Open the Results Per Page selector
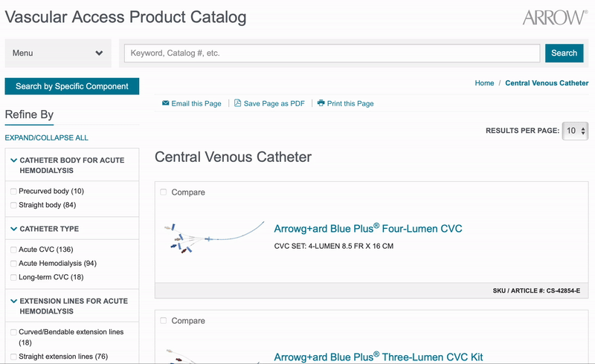This screenshot has width=595, height=364. [575, 131]
